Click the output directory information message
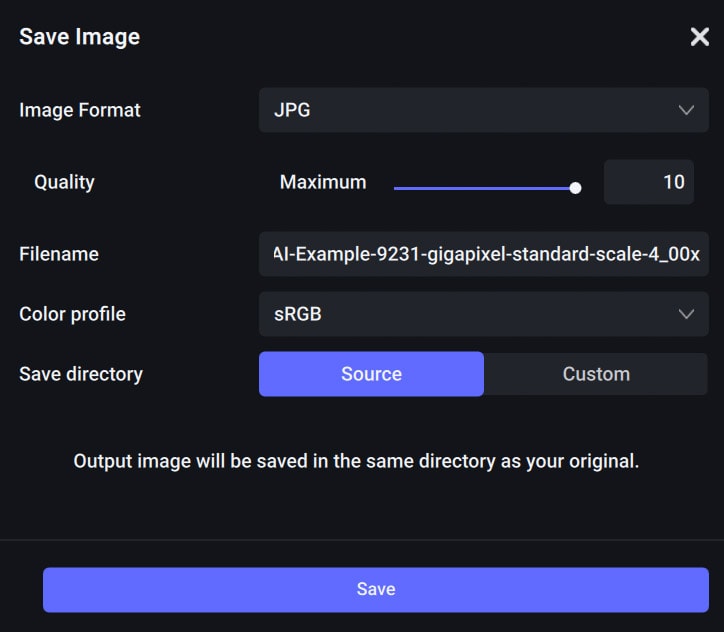 (356, 462)
